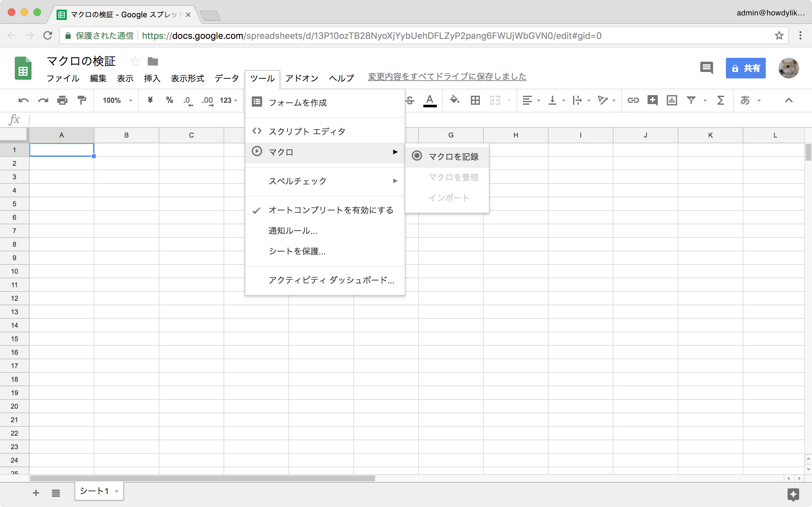Open the データ menu
The width and height of the screenshot is (812, 507).
coord(227,78)
